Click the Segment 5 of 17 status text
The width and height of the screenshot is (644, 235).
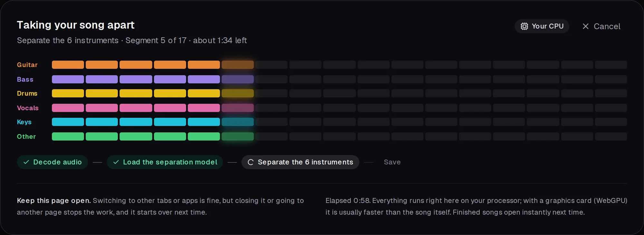[x=156, y=41]
